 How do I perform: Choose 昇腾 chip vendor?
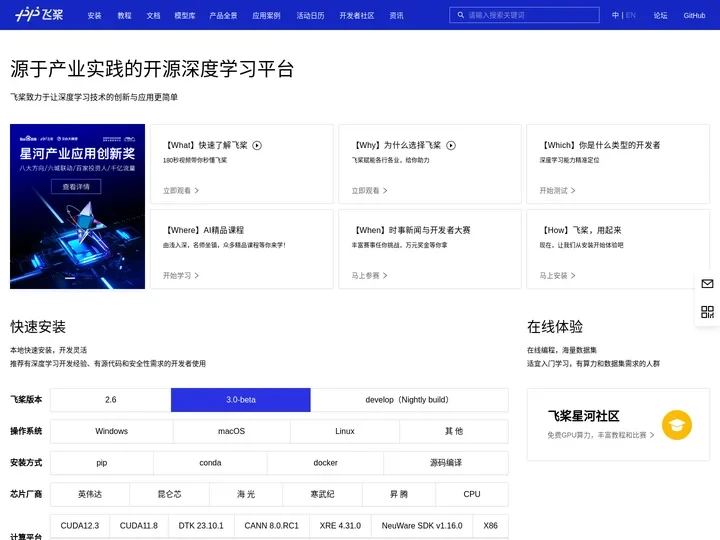[x=399, y=494]
